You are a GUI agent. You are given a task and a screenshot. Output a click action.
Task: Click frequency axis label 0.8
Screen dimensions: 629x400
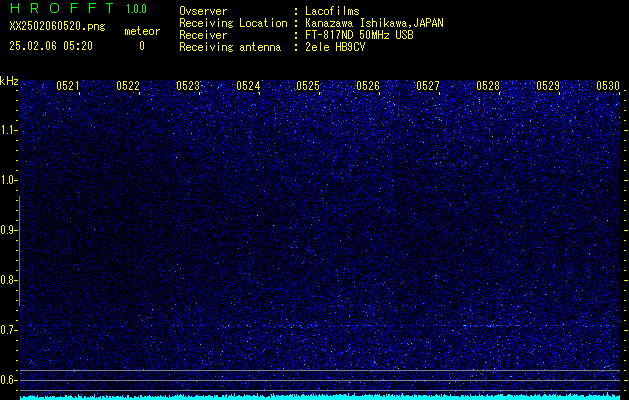(x=8, y=280)
